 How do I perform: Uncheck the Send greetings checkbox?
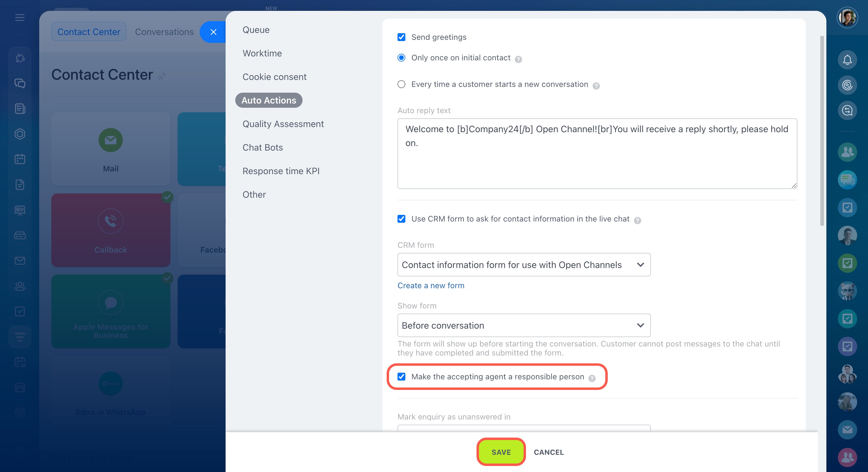(401, 37)
